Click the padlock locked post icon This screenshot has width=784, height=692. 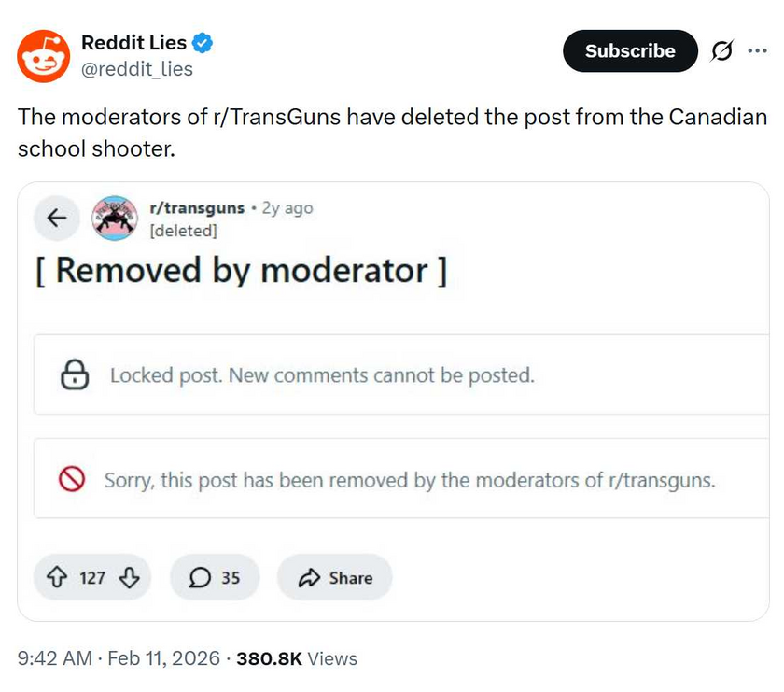(75, 375)
